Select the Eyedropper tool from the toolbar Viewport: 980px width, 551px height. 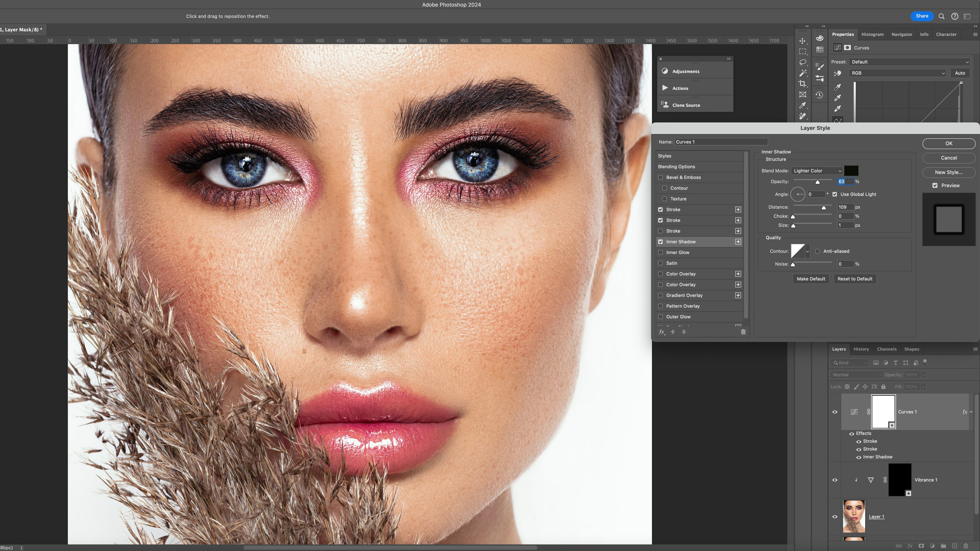[x=802, y=105]
